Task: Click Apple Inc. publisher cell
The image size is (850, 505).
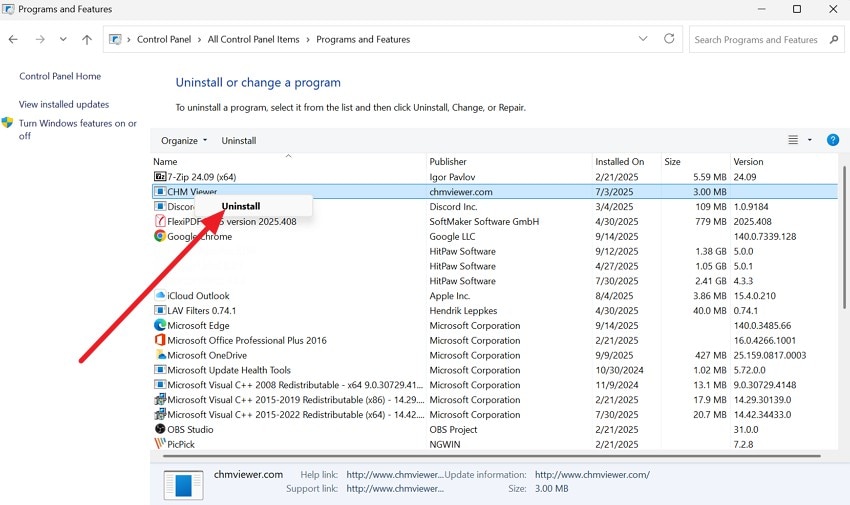Action: (449, 295)
